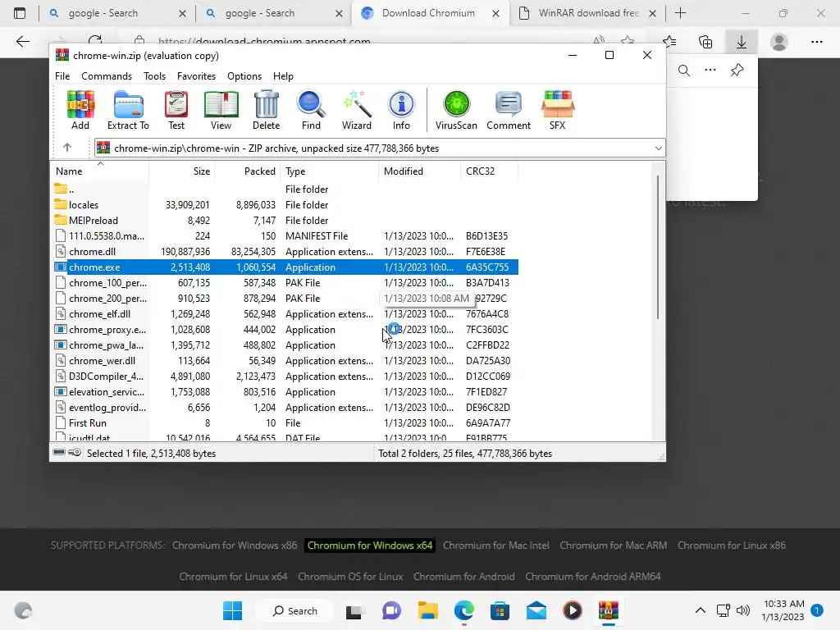The width and height of the screenshot is (840, 630).
Task: Pin the downloads panel
Action: click(x=737, y=71)
